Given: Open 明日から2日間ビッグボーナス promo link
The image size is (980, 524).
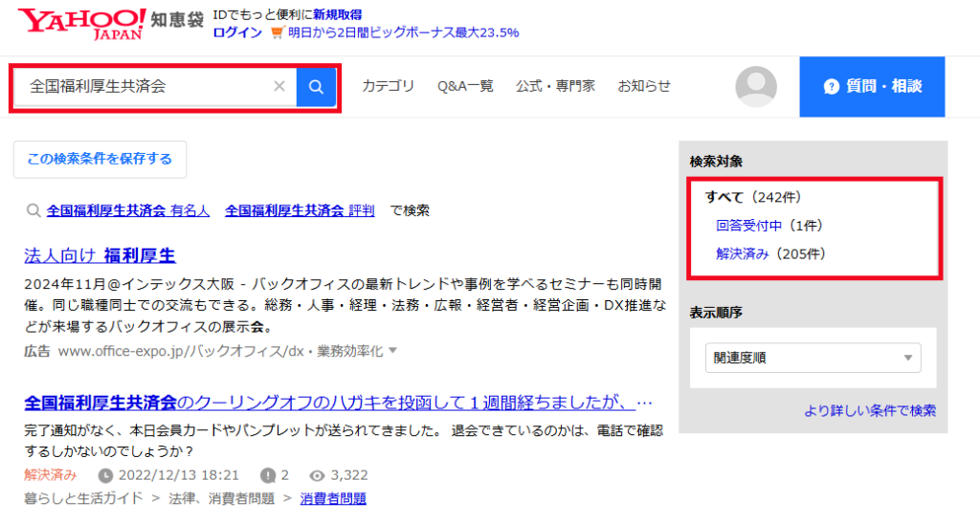Looking at the screenshot, I should pyautogui.click(x=403, y=33).
